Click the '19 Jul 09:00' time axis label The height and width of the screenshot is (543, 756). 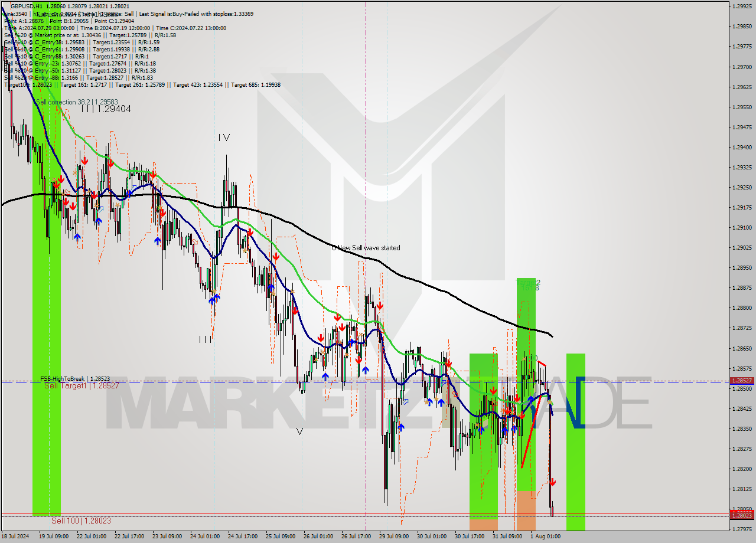pos(54,537)
